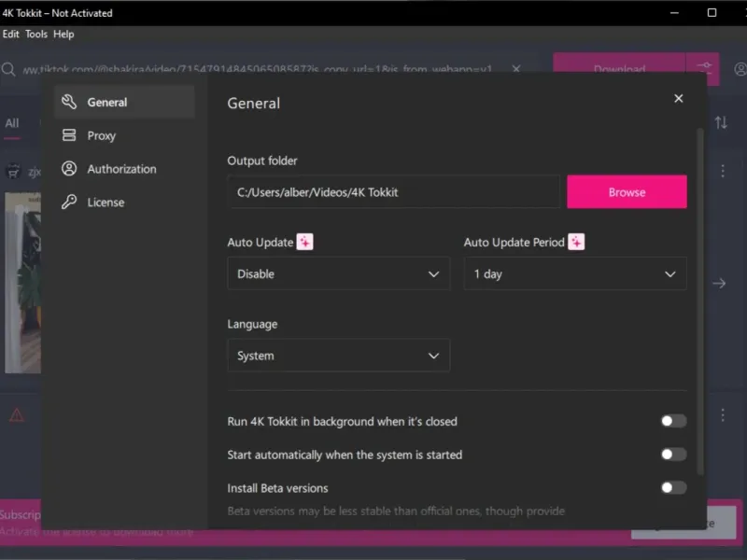Click the settings dialog vertical scrollbar
The width and height of the screenshot is (747, 560).
[700, 299]
